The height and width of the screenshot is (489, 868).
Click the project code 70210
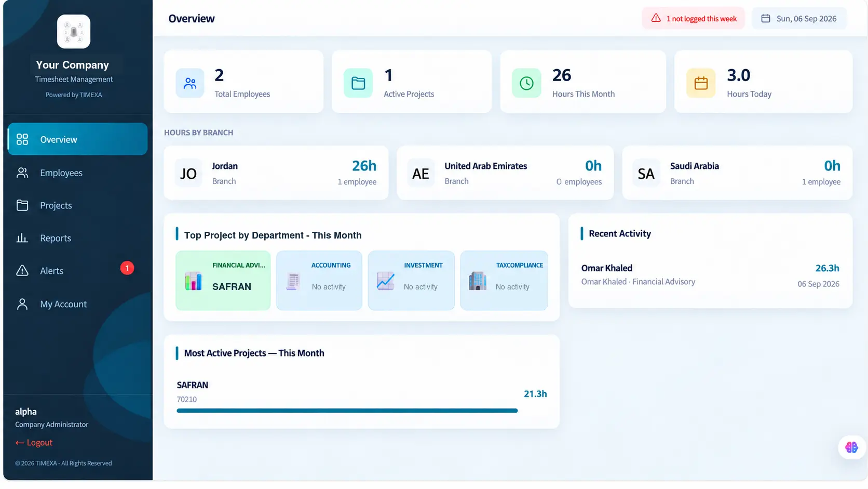point(187,400)
